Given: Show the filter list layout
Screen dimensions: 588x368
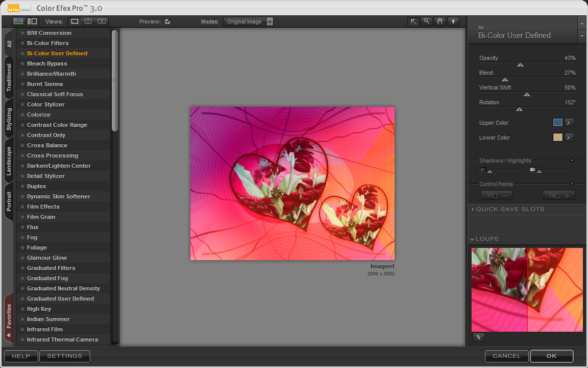Looking at the screenshot, I should click(32, 21).
